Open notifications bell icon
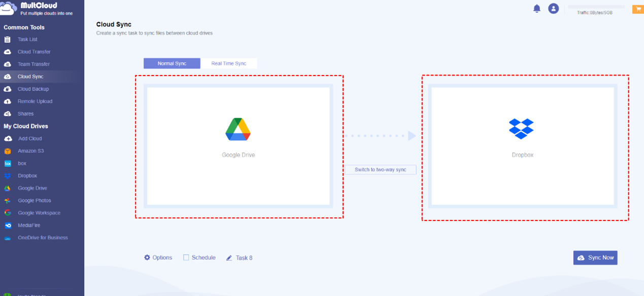644x296 pixels. pos(537,9)
